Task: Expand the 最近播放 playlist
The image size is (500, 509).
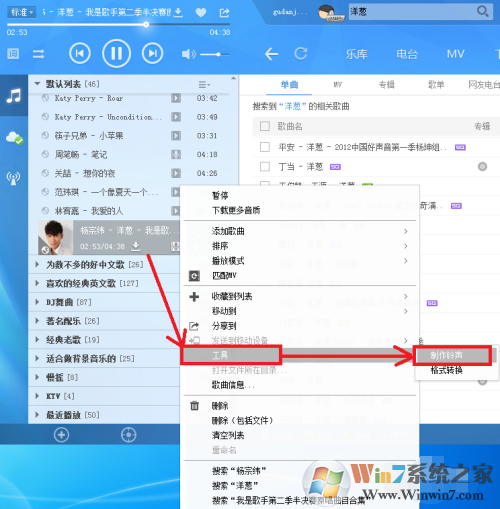Action: click(x=37, y=415)
